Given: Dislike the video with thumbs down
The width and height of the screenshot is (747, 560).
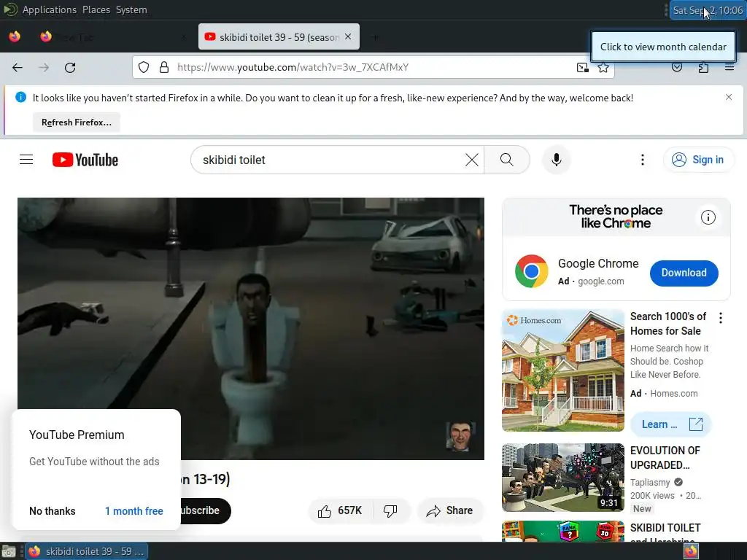Looking at the screenshot, I should (390, 511).
